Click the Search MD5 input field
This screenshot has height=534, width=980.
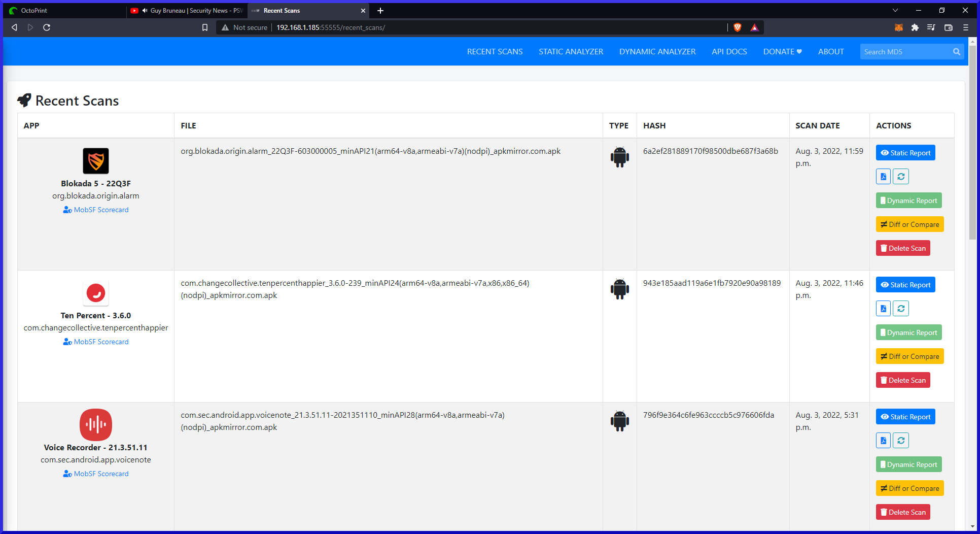pos(905,52)
